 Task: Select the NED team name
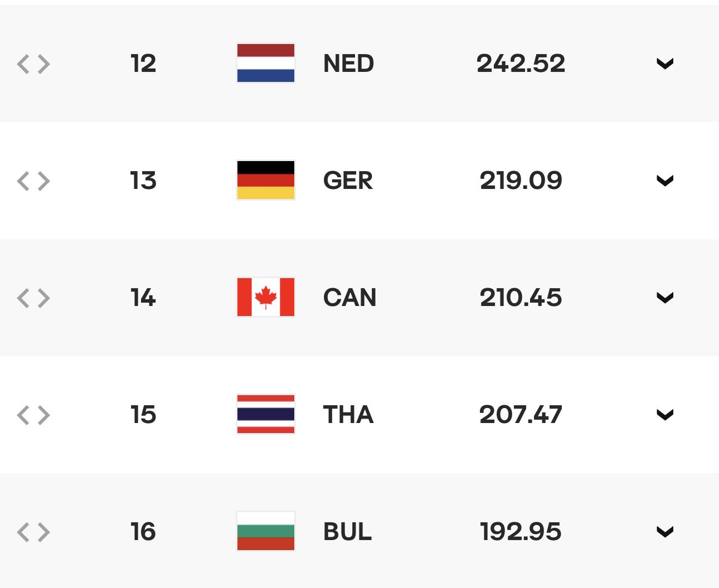click(349, 64)
